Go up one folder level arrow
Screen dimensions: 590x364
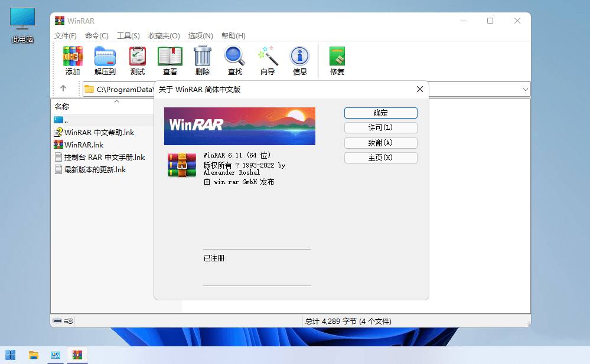point(63,89)
